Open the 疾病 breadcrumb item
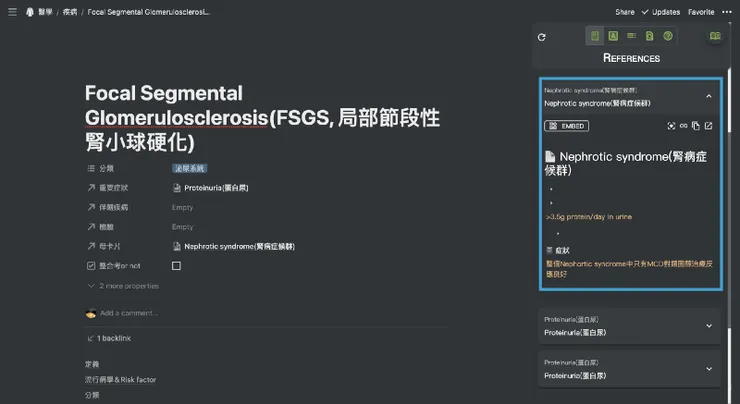Image resolution: width=740 pixels, height=404 pixels. [70, 12]
